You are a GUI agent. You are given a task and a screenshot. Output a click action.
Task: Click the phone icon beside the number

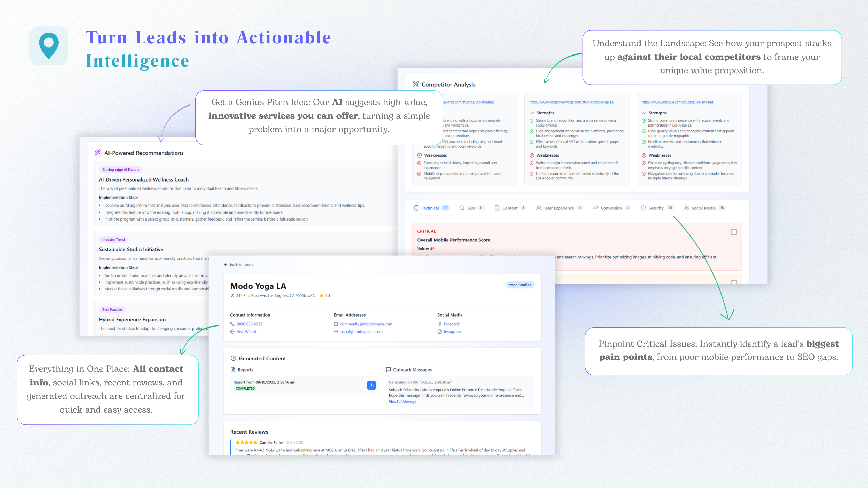[x=232, y=324]
